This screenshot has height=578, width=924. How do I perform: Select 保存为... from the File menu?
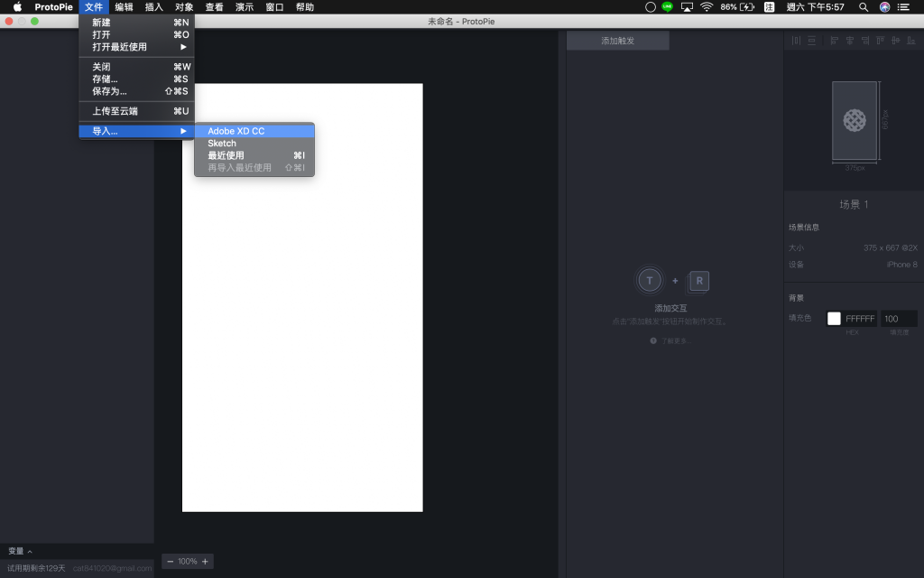coord(137,91)
